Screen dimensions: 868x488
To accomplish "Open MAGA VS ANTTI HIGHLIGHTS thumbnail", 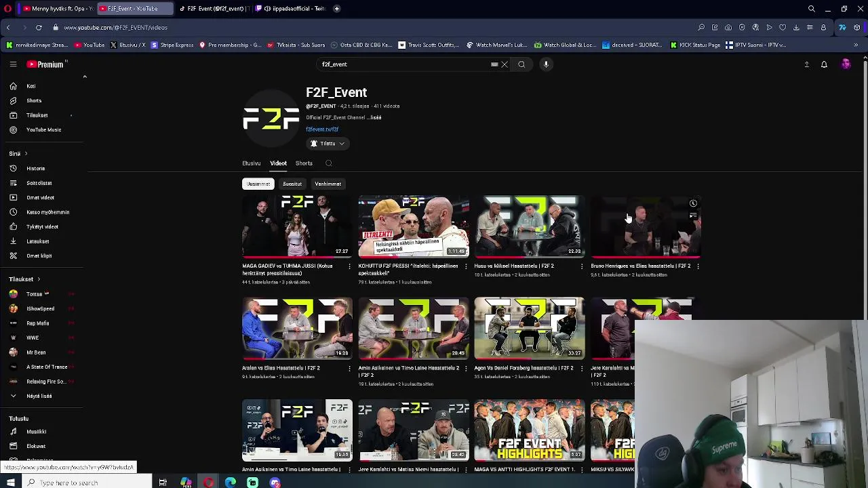I will [x=530, y=430].
